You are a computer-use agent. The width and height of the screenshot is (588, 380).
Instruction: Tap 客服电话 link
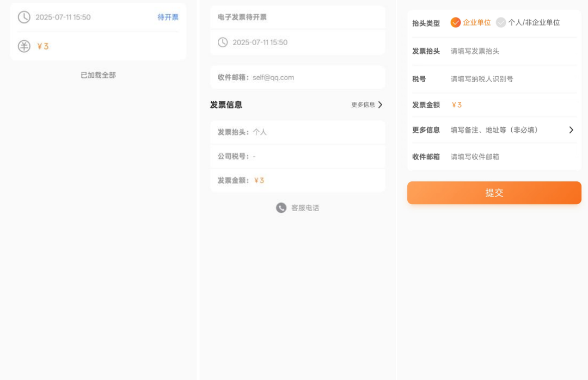click(305, 208)
